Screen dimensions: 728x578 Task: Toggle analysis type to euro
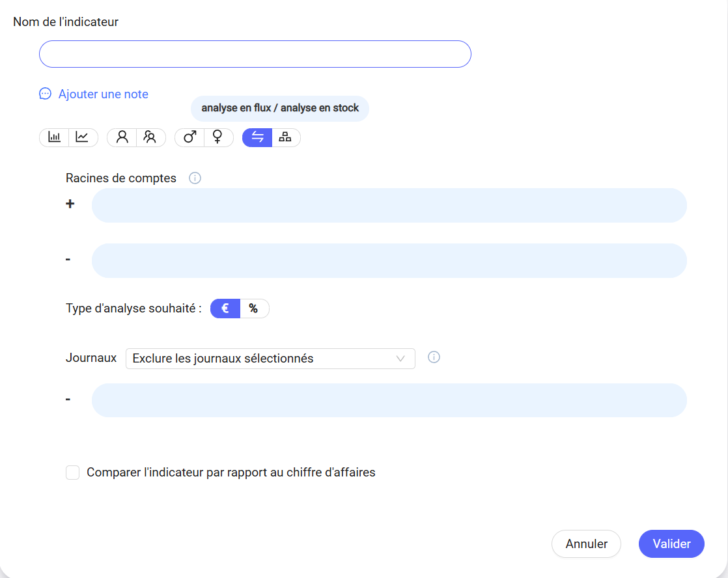point(225,309)
